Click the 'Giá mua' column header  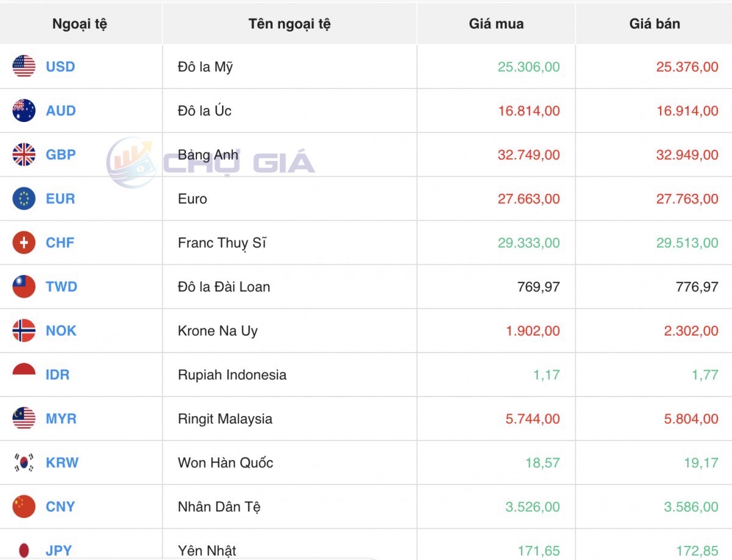pyautogui.click(x=496, y=24)
